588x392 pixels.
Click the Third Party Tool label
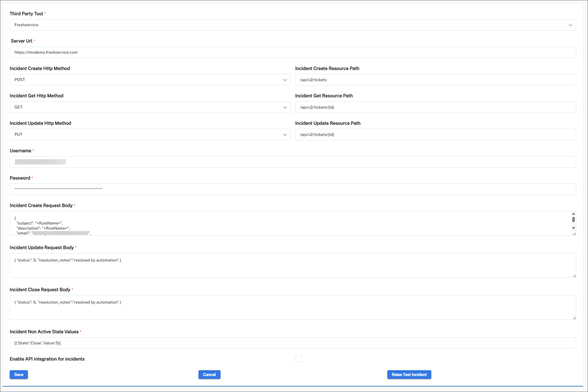[26, 14]
